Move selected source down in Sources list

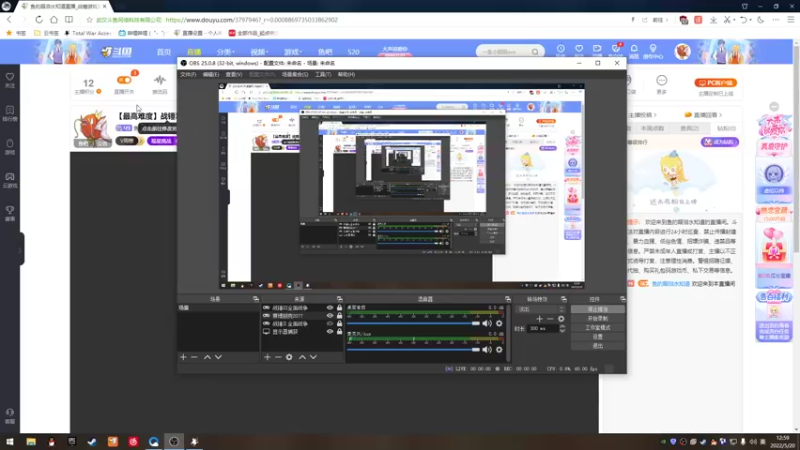tap(313, 357)
